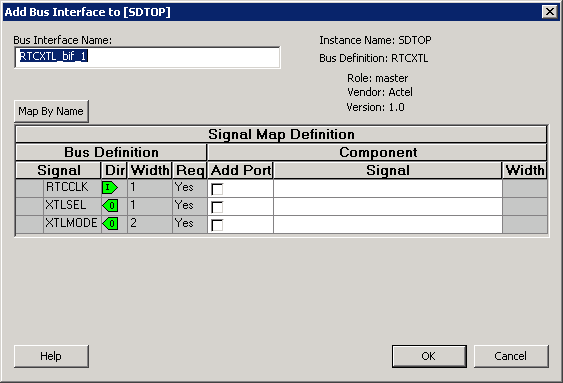Click the Bus Definition group header

111,152
